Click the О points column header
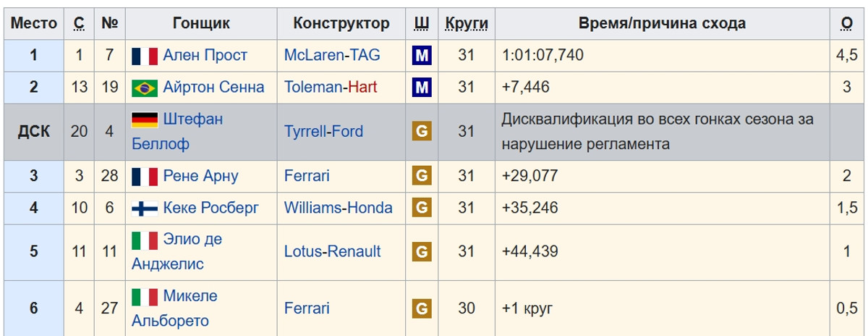The width and height of the screenshot is (868, 336). [x=847, y=23]
